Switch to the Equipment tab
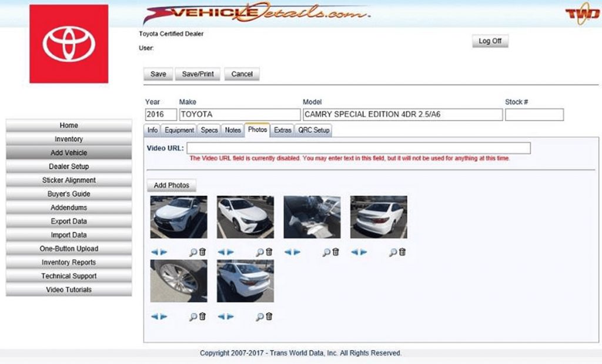This screenshot has height=364, width=602. (179, 130)
